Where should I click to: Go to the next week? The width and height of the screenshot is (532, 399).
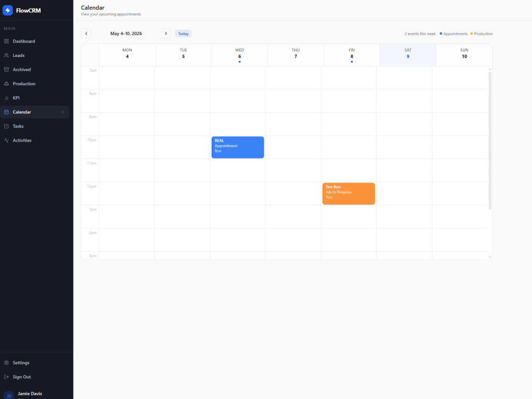pos(166,34)
